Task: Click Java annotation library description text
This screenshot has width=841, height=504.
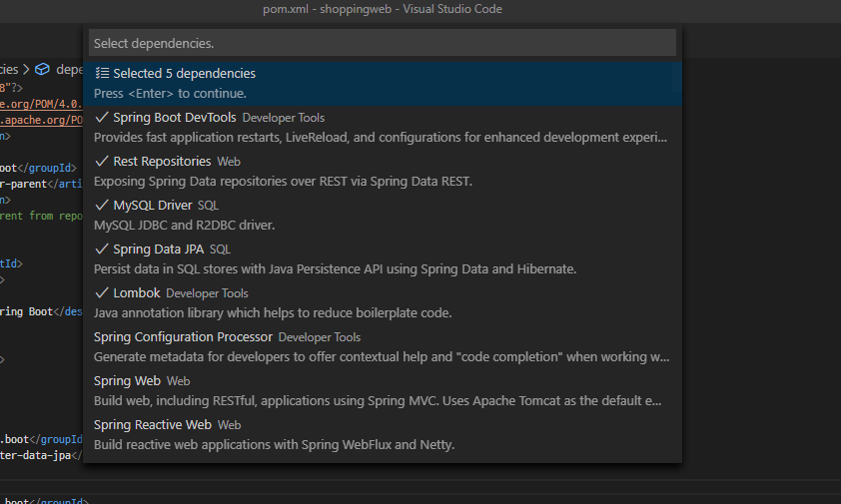Action: click(x=273, y=313)
